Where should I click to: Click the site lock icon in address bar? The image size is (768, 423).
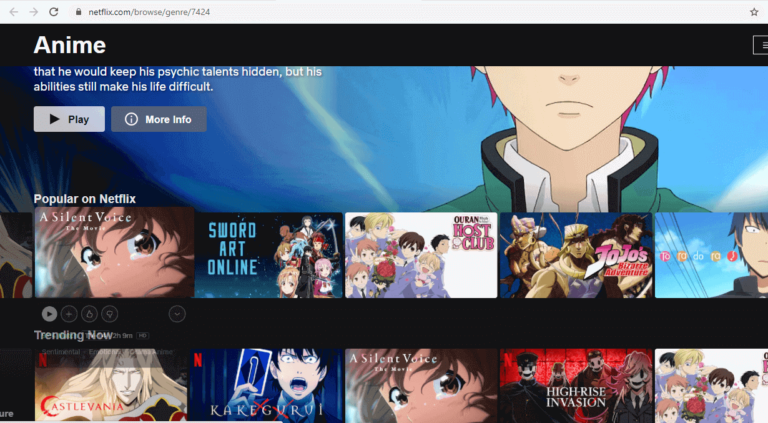tap(78, 12)
